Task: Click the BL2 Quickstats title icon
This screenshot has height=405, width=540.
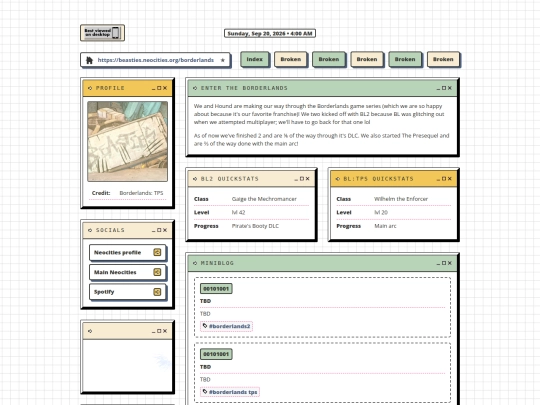Action: (x=195, y=179)
